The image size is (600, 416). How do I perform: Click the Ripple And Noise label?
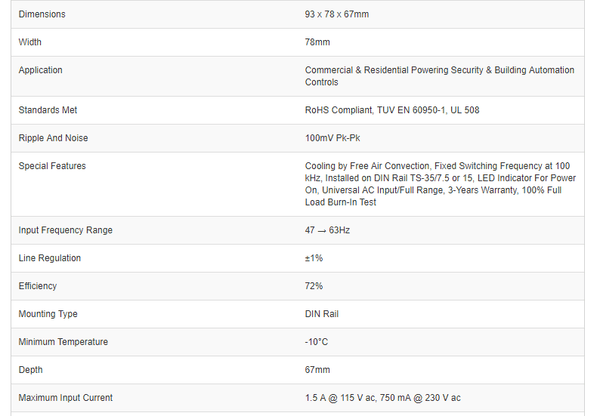(53, 138)
